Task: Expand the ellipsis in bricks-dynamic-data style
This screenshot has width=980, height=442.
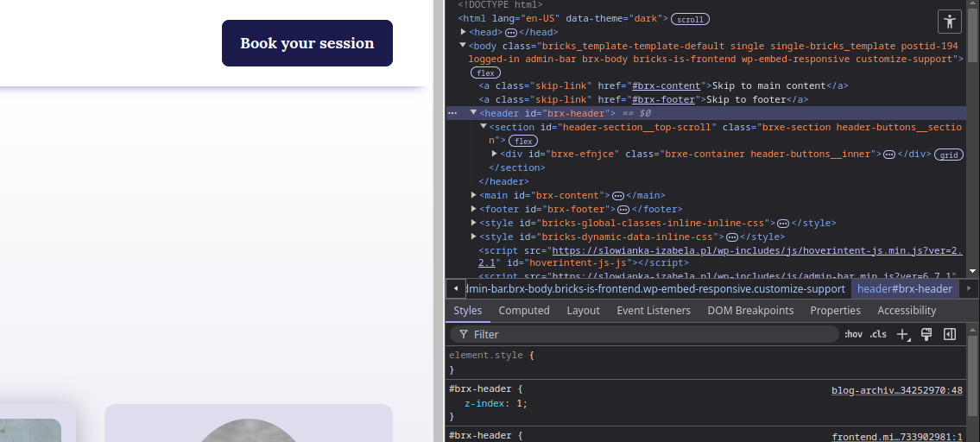Action: [x=732, y=237]
